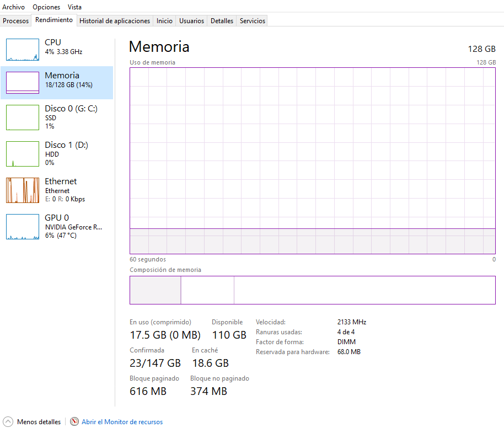This screenshot has width=504, height=433.
Task: Open the Servicios tab
Action: tap(253, 21)
